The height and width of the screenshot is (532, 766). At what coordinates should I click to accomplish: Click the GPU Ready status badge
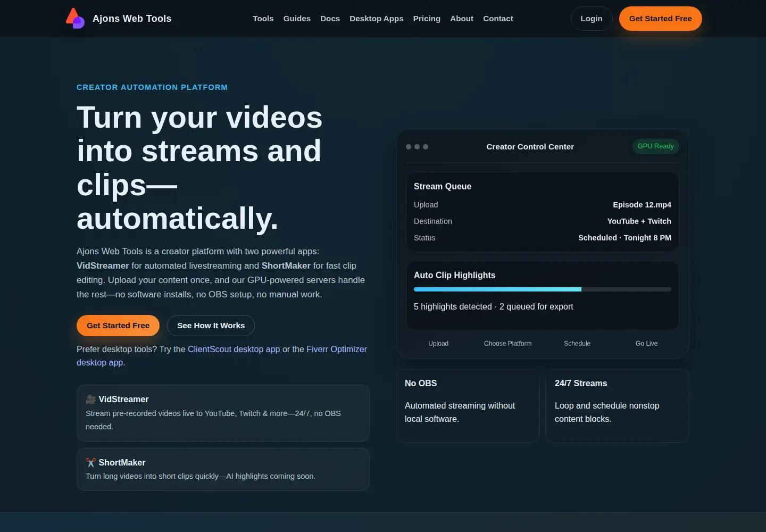(x=656, y=146)
